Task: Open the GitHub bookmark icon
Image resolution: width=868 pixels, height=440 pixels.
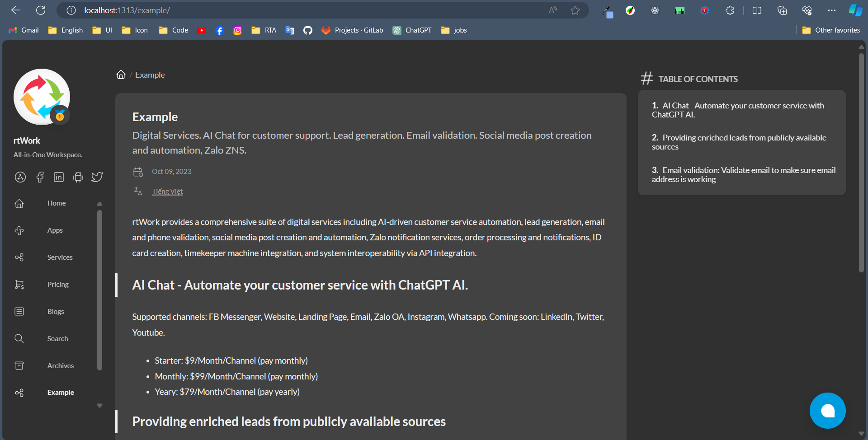Action: pos(308,30)
